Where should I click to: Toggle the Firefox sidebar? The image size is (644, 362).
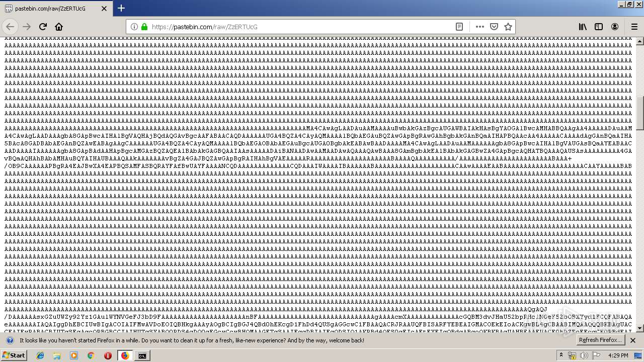(599, 27)
